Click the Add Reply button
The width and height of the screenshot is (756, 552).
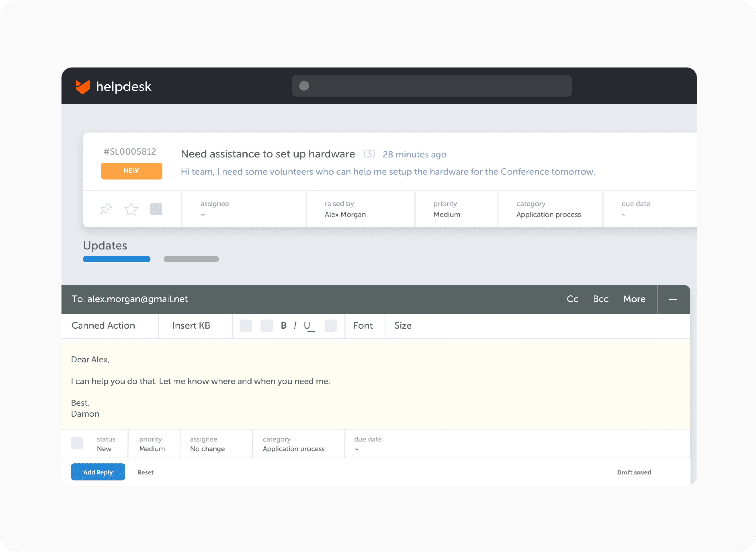tap(97, 472)
